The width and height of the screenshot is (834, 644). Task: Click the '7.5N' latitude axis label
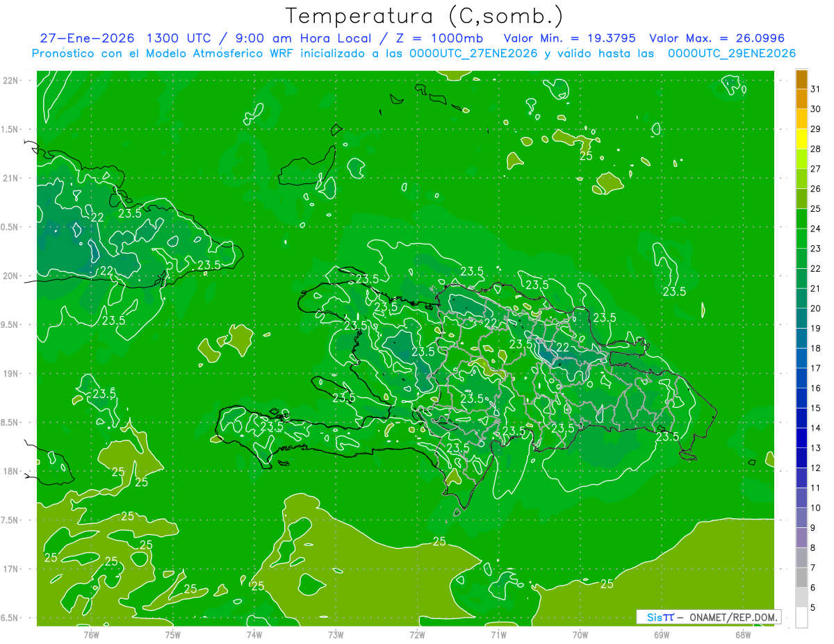pyautogui.click(x=10, y=520)
